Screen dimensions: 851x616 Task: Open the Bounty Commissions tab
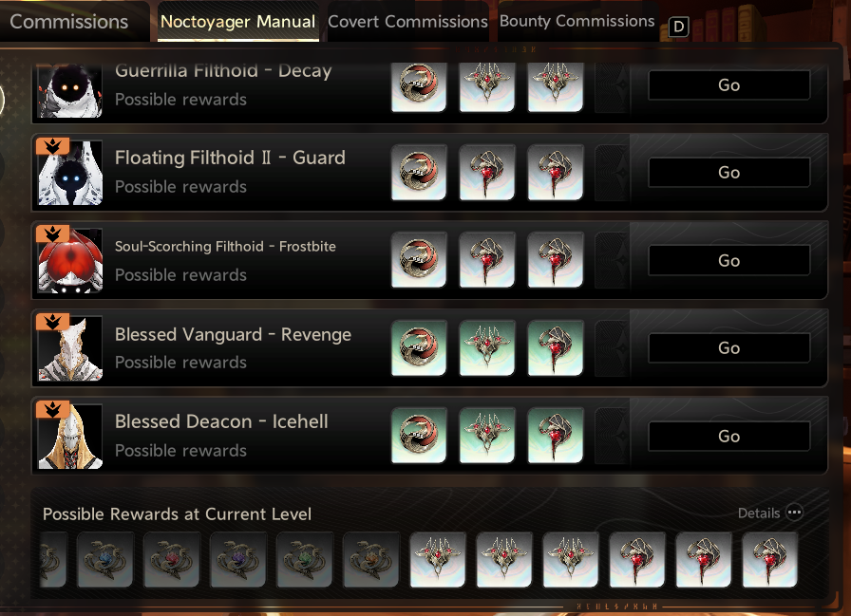point(577,21)
